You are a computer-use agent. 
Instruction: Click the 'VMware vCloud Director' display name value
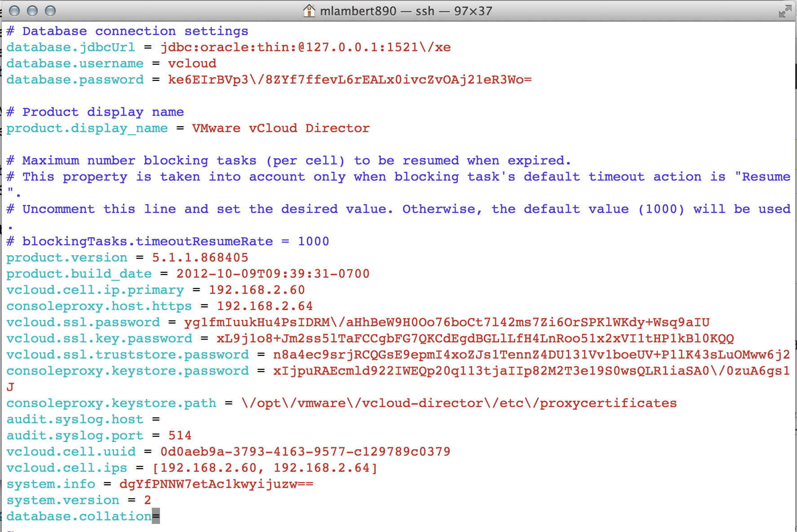[281, 128]
